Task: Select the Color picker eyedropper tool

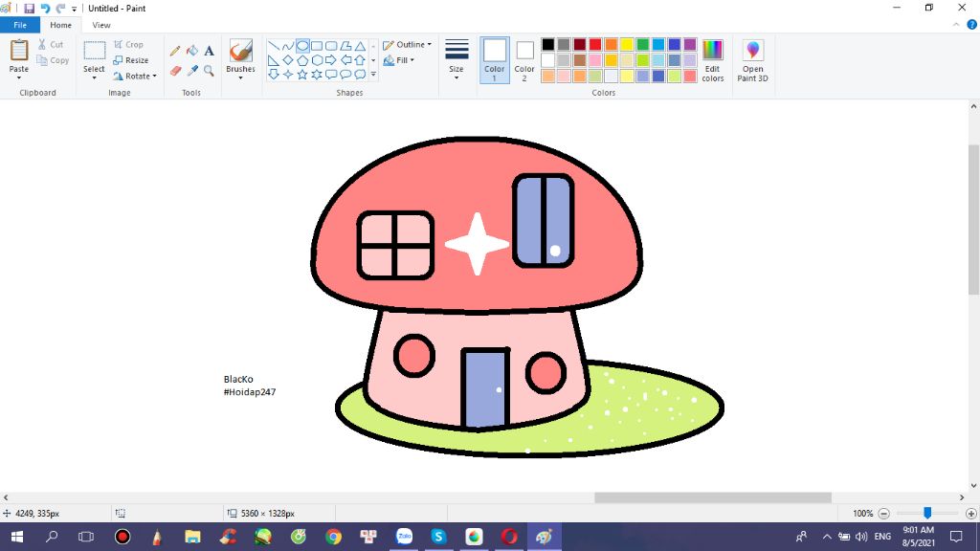Action: click(191, 71)
